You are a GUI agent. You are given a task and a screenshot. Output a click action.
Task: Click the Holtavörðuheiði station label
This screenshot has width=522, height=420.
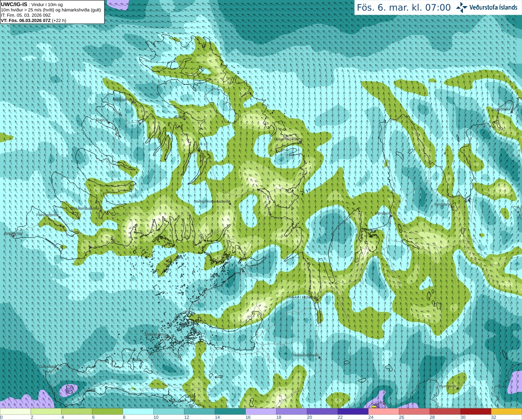point(306,355)
